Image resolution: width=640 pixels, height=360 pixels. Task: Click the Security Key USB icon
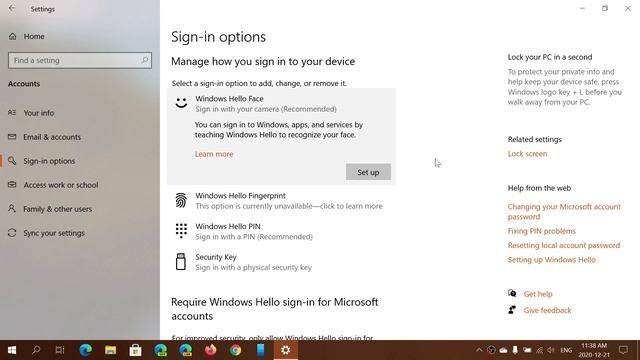181,262
